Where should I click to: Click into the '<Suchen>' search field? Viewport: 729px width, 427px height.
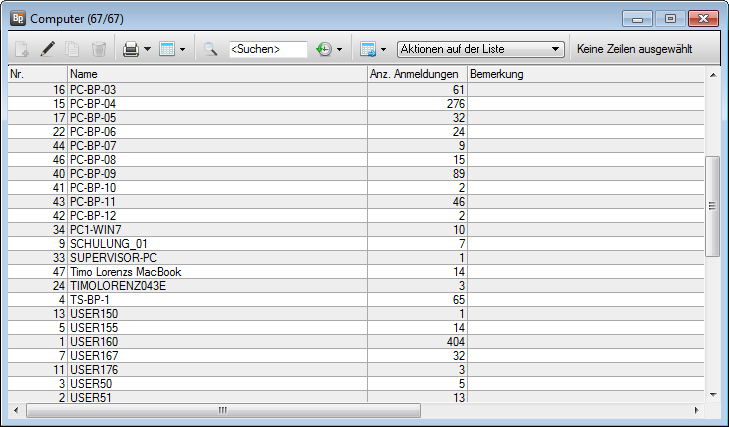(268, 48)
